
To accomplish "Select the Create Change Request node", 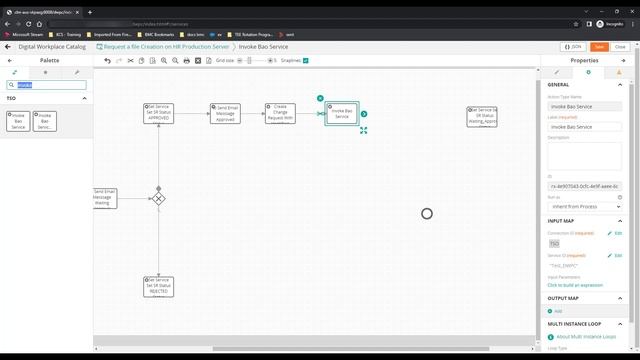I will (x=280, y=113).
